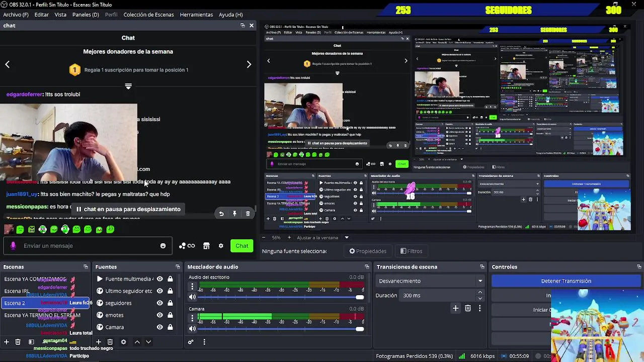
Task: Toggle lock on Camara source
Action: pos(170,327)
